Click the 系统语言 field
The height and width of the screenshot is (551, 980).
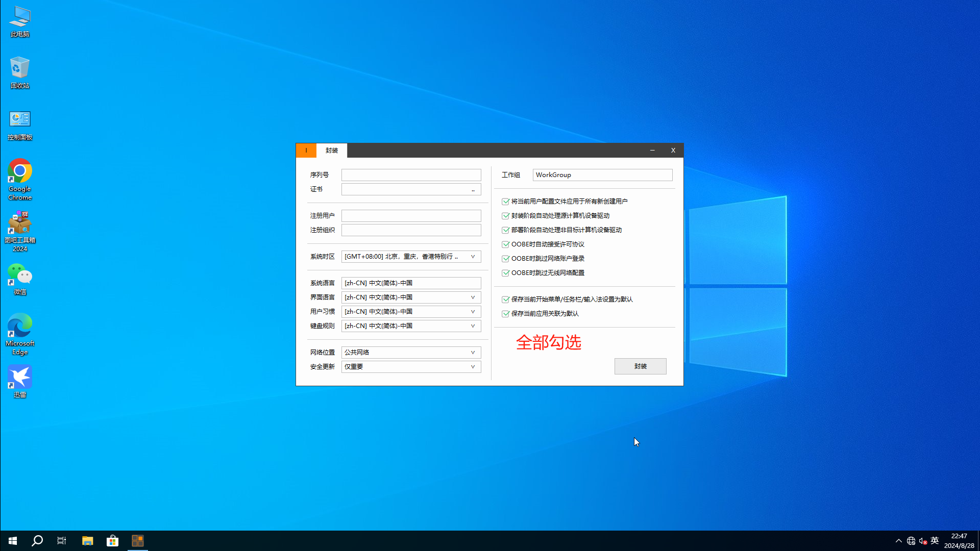411,283
